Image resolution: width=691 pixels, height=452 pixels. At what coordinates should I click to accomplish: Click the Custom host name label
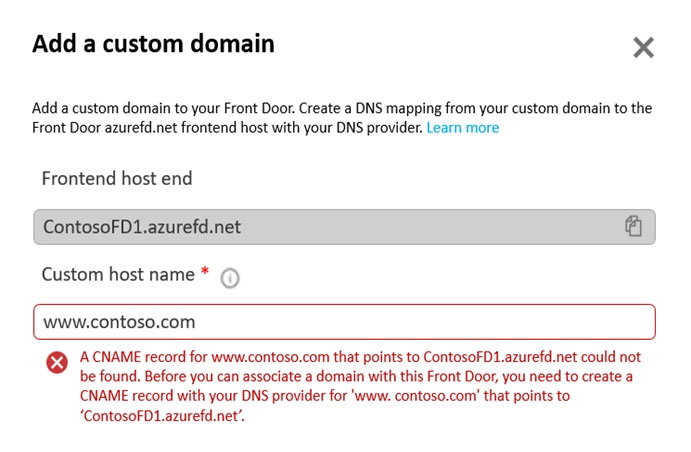click(118, 274)
